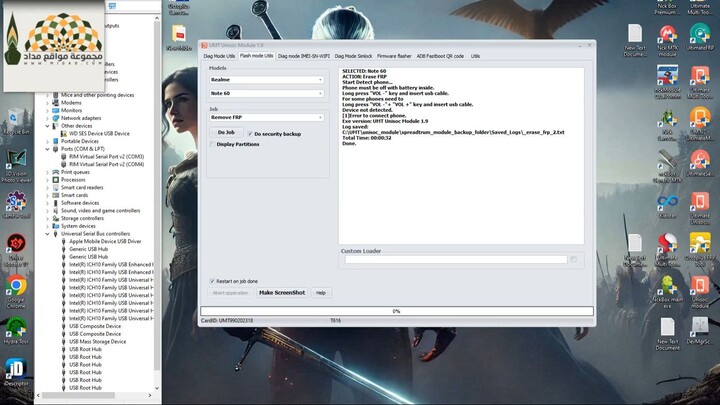This screenshot has height=405, width=720.
Task: Collapse the Ports (COM & LPT) node
Action: [47, 149]
